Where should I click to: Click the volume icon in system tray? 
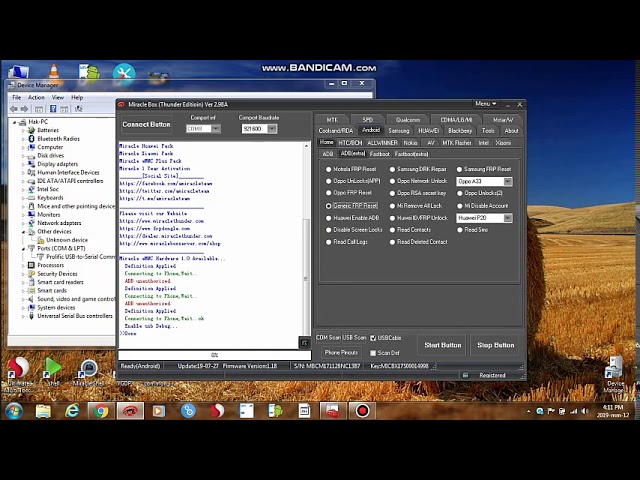(585, 411)
